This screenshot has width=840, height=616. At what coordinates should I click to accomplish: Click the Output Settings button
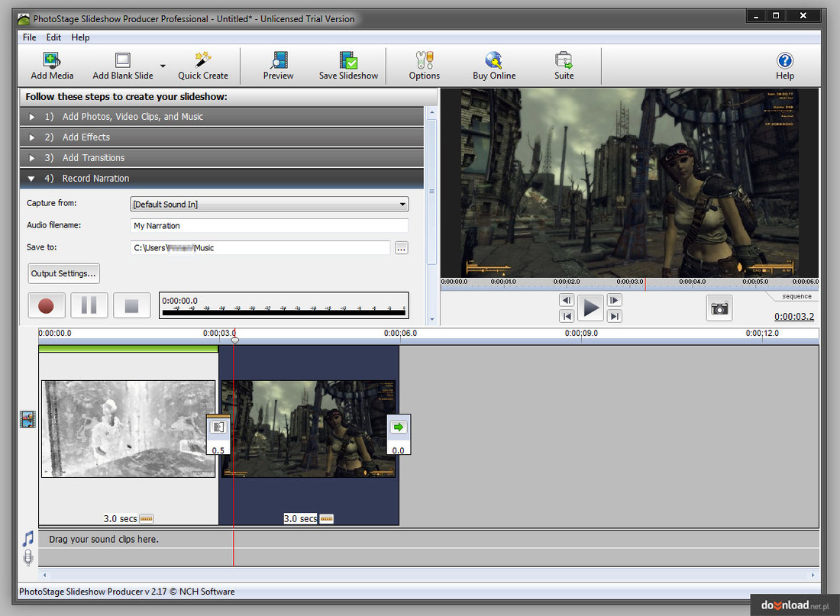click(63, 273)
